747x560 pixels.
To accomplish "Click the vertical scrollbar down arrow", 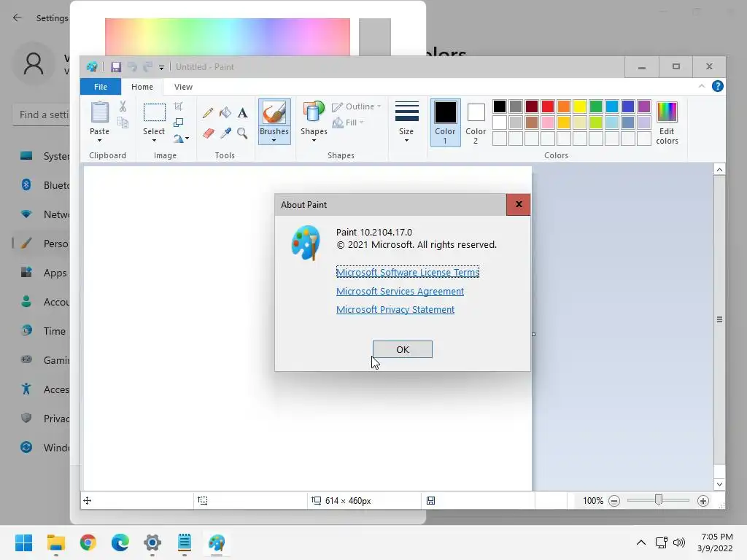I will click(x=719, y=484).
